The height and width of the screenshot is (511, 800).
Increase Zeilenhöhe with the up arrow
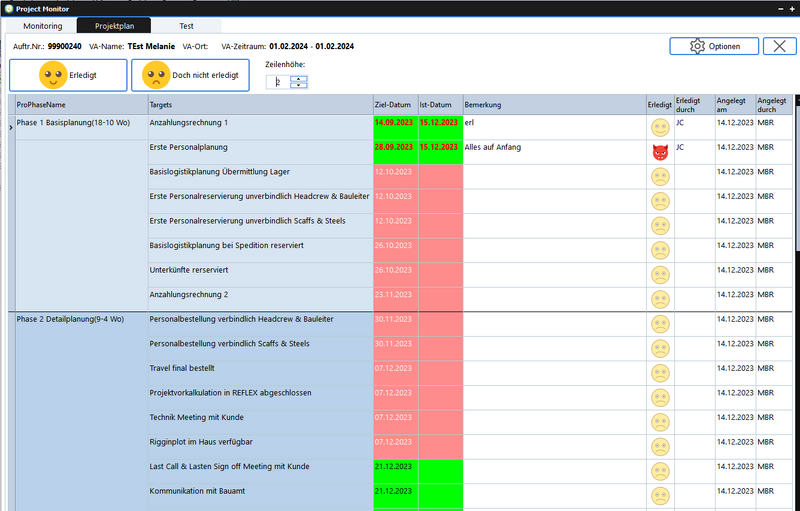tap(298, 79)
